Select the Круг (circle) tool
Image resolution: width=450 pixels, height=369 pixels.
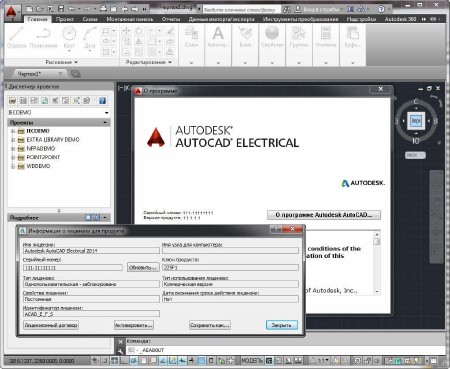pyautogui.click(x=69, y=38)
